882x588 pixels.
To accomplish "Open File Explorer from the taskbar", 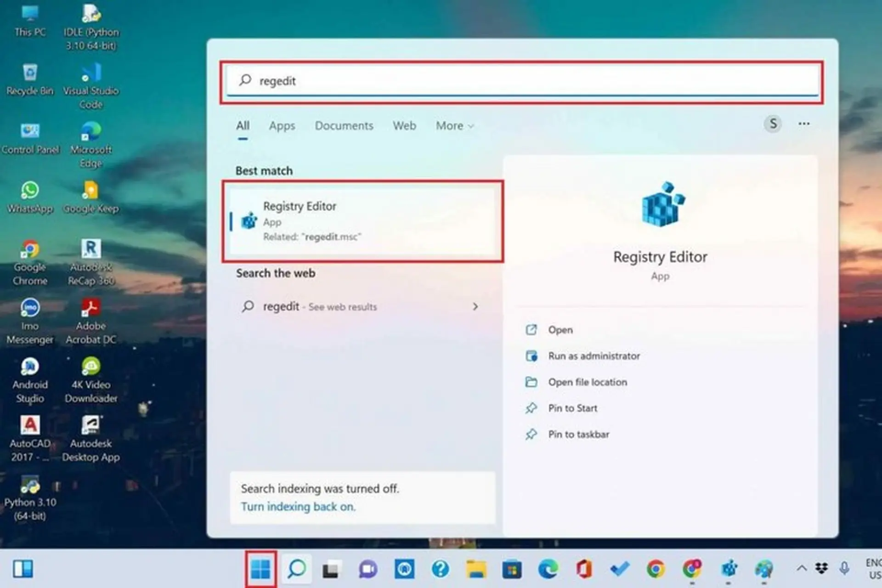I will [x=476, y=570].
